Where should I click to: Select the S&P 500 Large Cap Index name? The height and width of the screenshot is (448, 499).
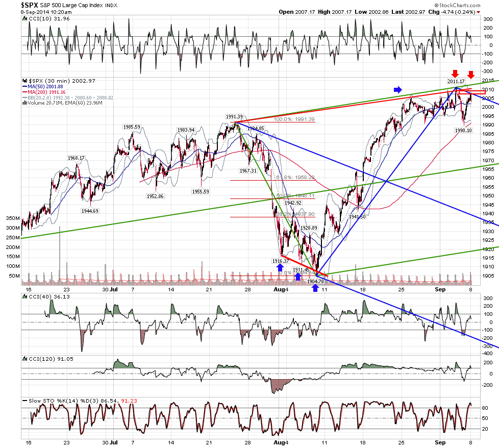(x=72, y=6)
